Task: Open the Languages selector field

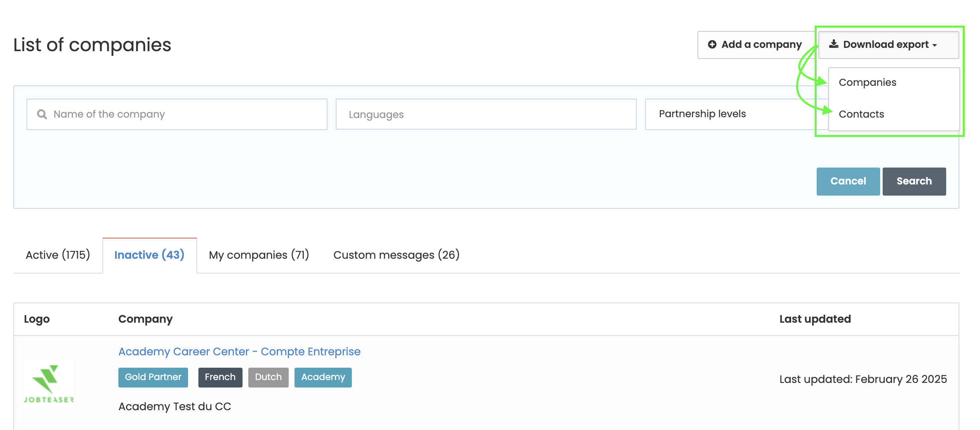Action: pos(486,114)
